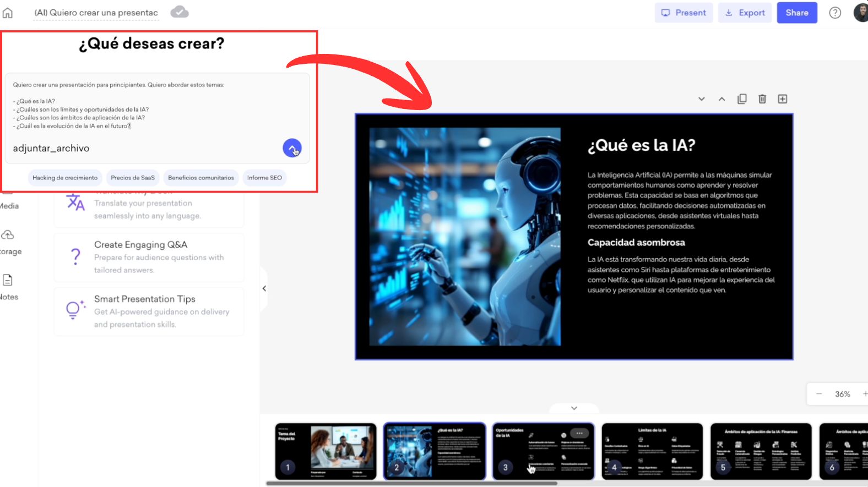
Task: Select the 'Precios de SaaS' suggestion chip
Action: [133, 178]
